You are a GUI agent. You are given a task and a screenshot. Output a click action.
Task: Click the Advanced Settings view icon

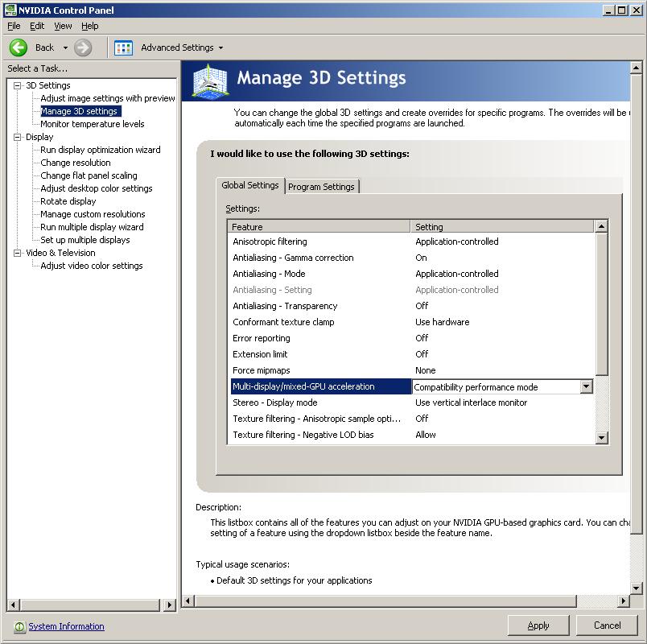pyautogui.click(x=123, y=47)
